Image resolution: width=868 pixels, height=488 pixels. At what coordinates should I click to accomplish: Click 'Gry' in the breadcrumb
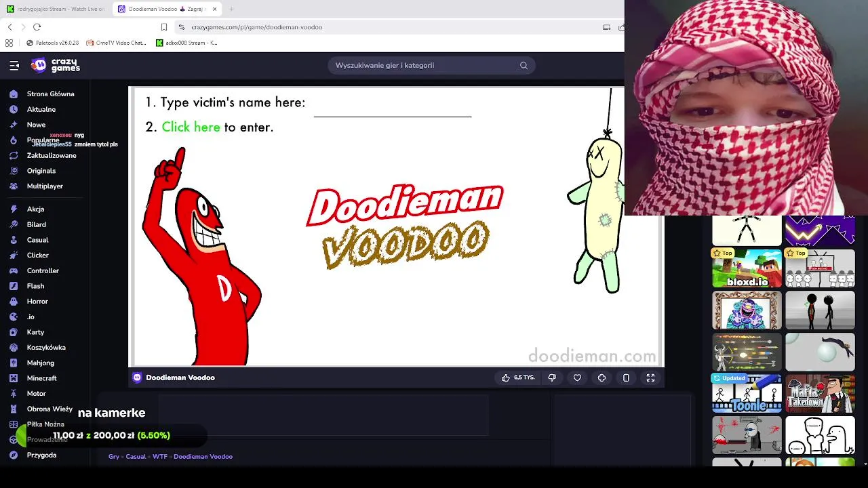114,456
